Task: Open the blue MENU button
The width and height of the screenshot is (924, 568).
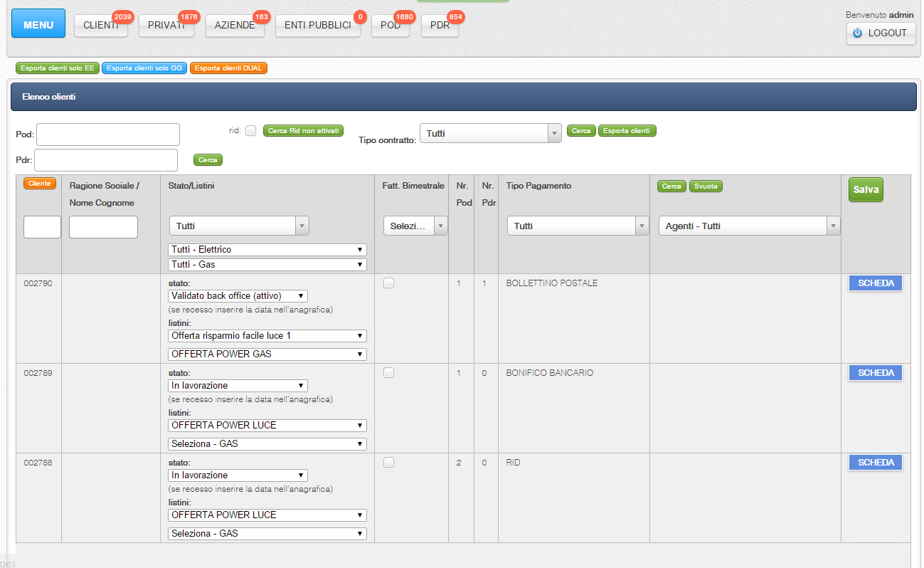Action: (38, 23)
